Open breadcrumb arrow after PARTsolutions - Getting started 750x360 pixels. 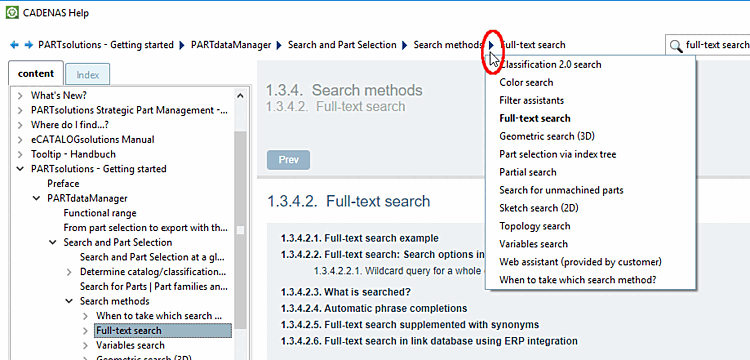pyautogui.click(x=182, y=45)
